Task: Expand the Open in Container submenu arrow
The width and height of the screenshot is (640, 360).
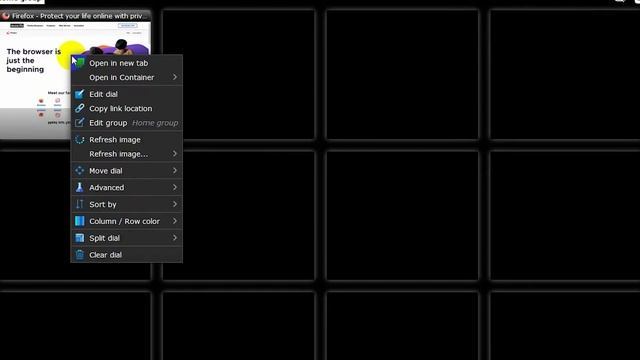Action: pyautogui.click(x=175, y=77)
